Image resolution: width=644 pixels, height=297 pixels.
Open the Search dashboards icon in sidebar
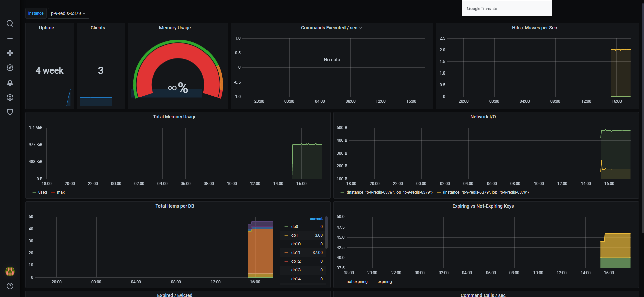pos(10,23)
